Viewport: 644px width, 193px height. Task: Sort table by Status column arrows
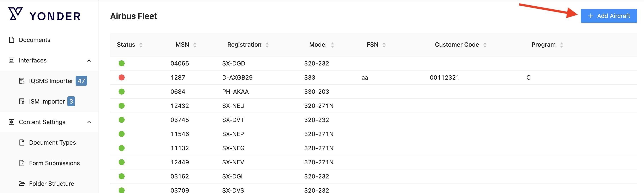click(141, 45)
